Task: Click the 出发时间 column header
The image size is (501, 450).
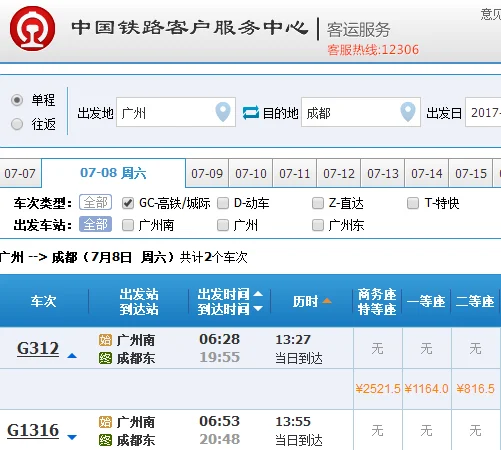Action: pos(223,294)
